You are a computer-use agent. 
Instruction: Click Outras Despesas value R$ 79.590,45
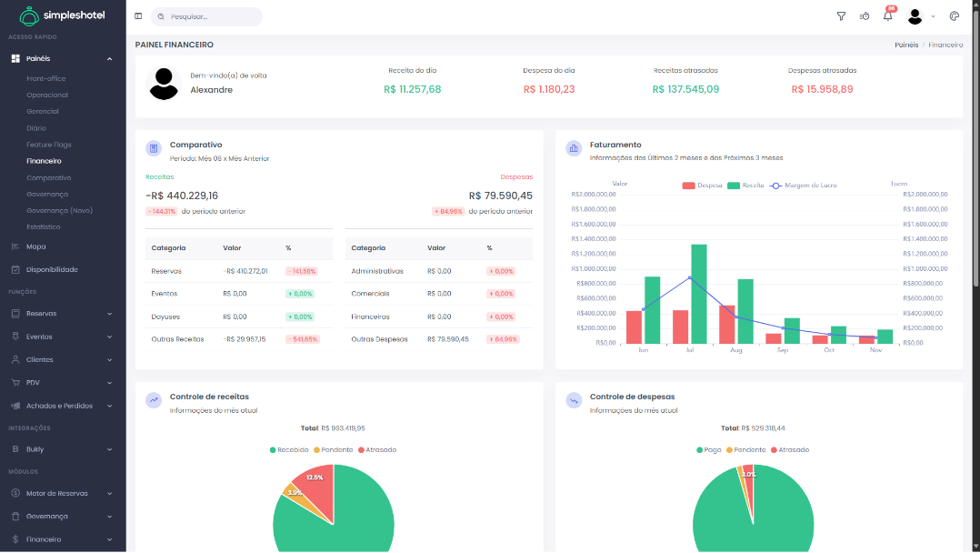448,339
